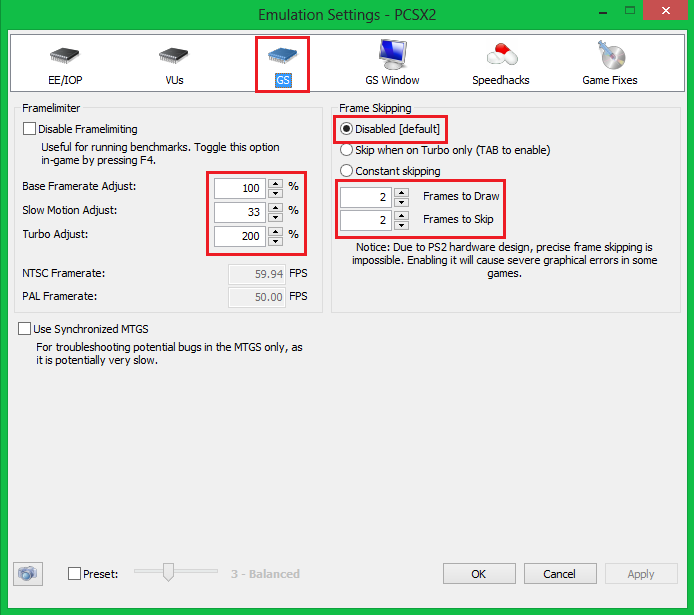Click the camera screenshot icon button
694x615 pixels.
tap(28, 574)
